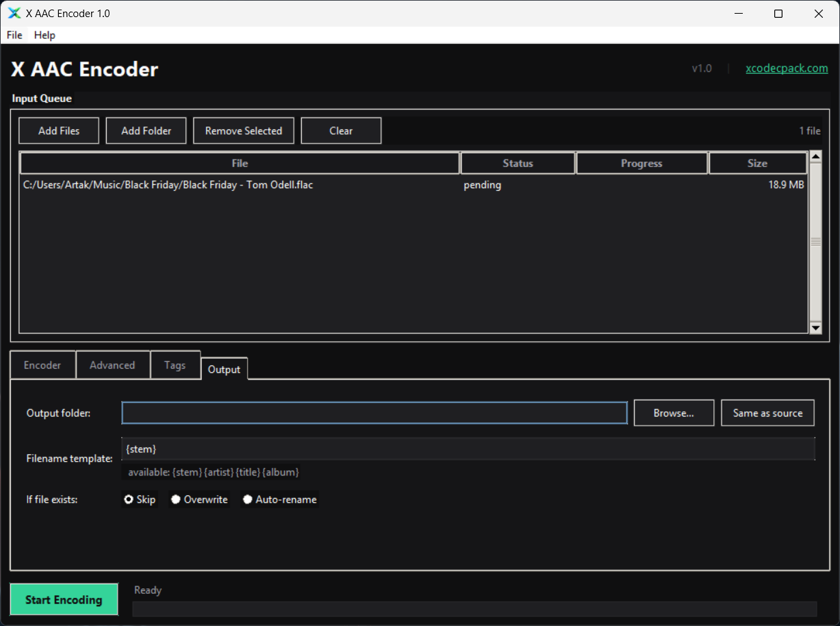Click the X AAC Encoder title bar logo
Viewport: 840px width, 626px height.
[14, 13]
